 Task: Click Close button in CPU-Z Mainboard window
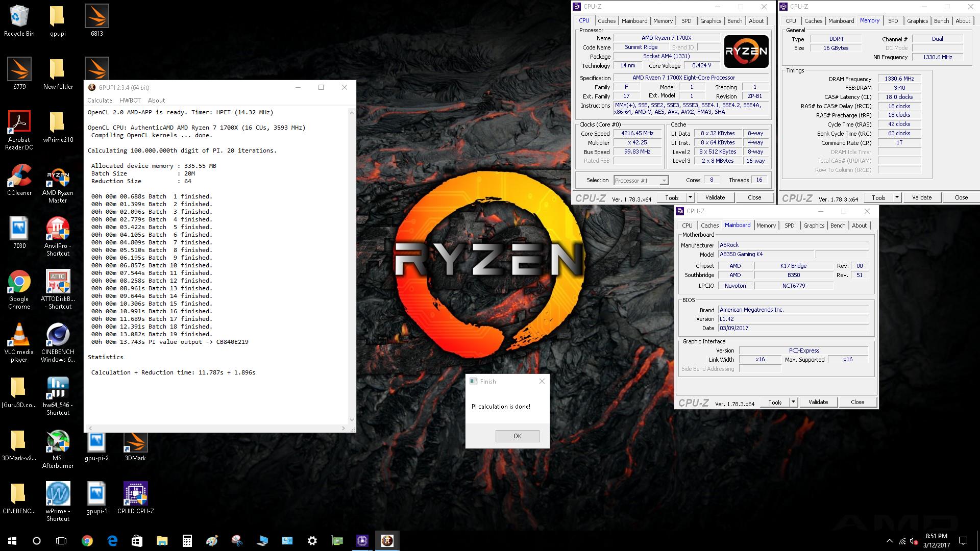click(x=857, y=402)
